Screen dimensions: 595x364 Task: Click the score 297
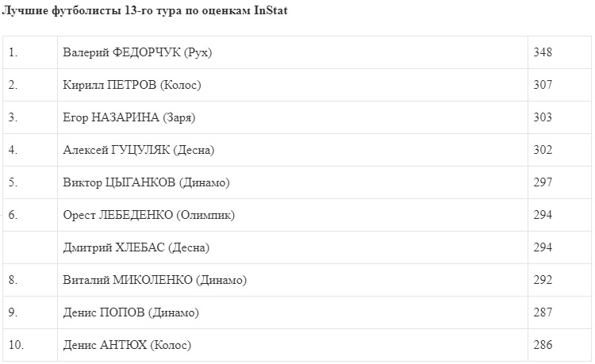[543, 182]
